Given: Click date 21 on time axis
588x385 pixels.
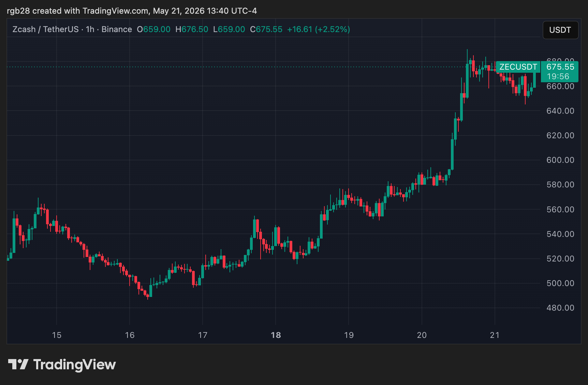Looking at the screenshot, I should pos(495,335).
